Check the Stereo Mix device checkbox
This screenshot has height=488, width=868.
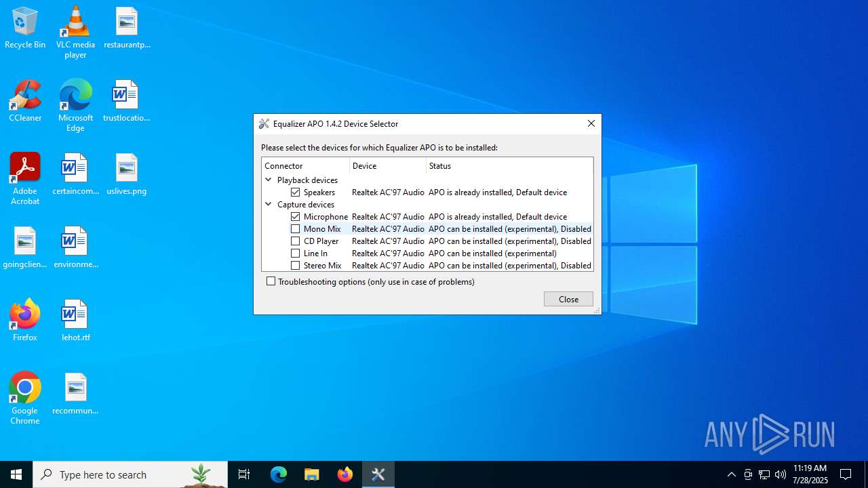pos(296,266)
